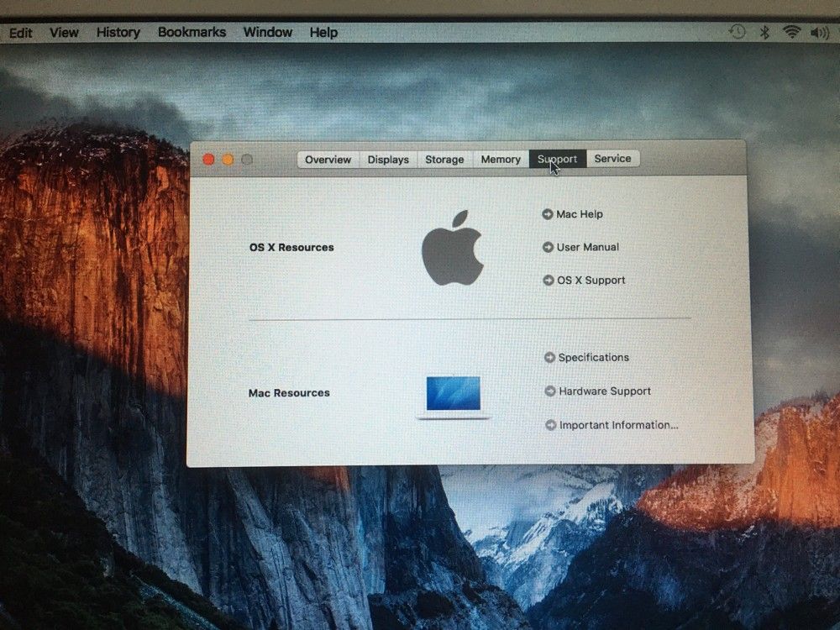
Task: Open the Important Information… link
Action: [618, 425]
